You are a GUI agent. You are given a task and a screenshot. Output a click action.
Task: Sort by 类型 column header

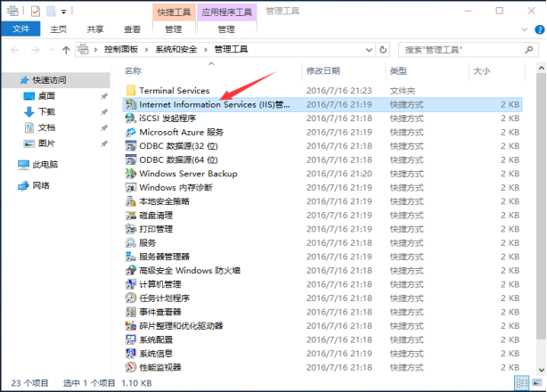click(398, 70)
